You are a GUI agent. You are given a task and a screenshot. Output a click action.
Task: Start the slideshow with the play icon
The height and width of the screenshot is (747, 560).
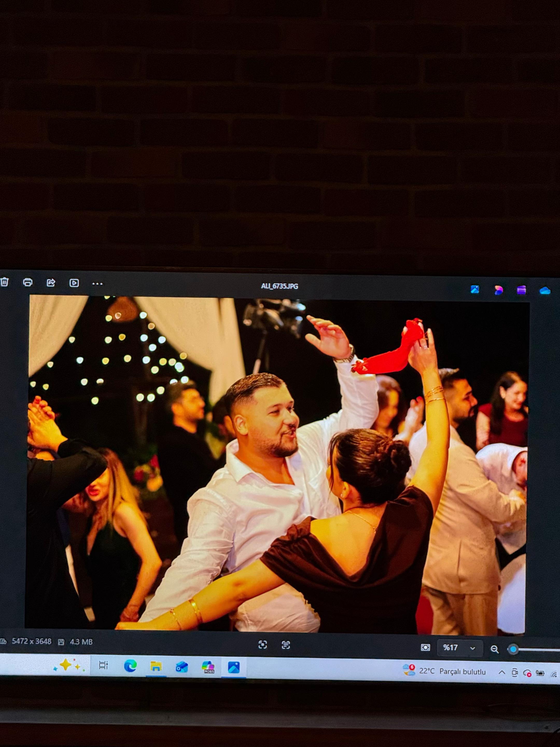pyautogui.click(x=74, y=283)
